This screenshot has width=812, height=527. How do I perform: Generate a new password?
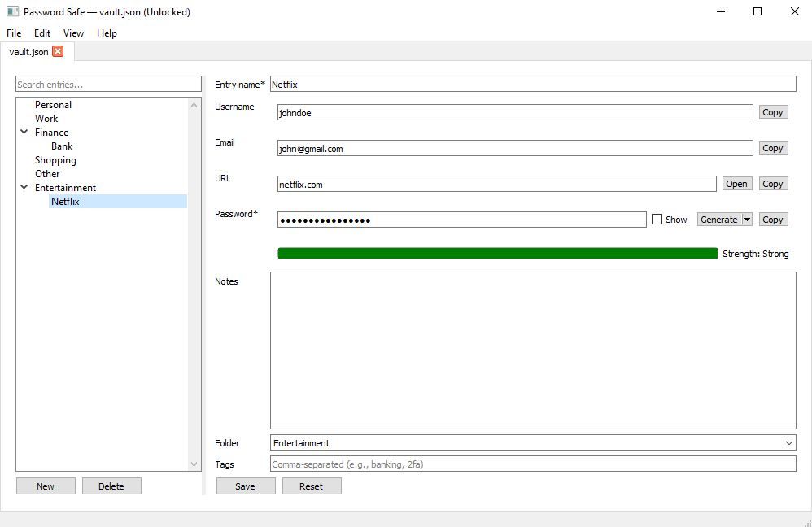coord(716,219)
